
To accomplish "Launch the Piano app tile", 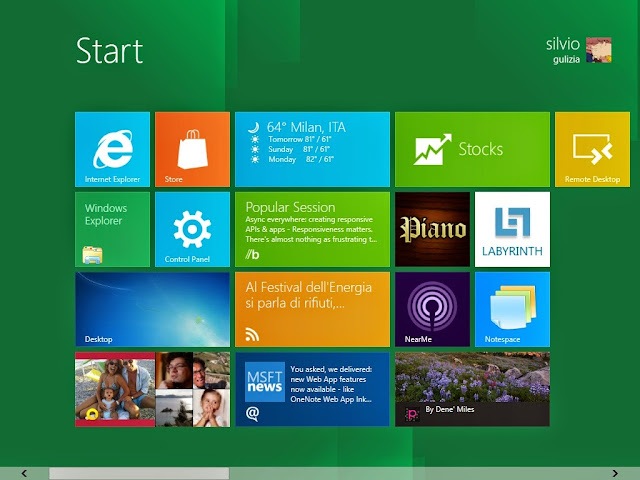I will click(x=432, y=229).
